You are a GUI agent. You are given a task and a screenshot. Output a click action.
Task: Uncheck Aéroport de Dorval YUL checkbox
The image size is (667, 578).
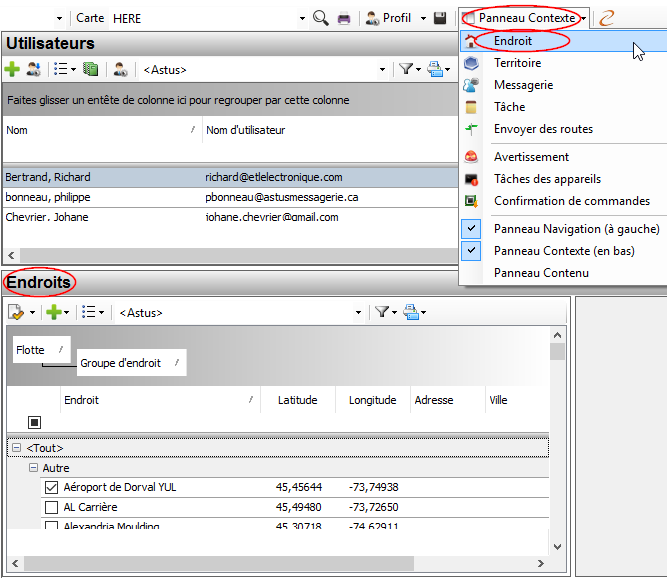(52, 488)
